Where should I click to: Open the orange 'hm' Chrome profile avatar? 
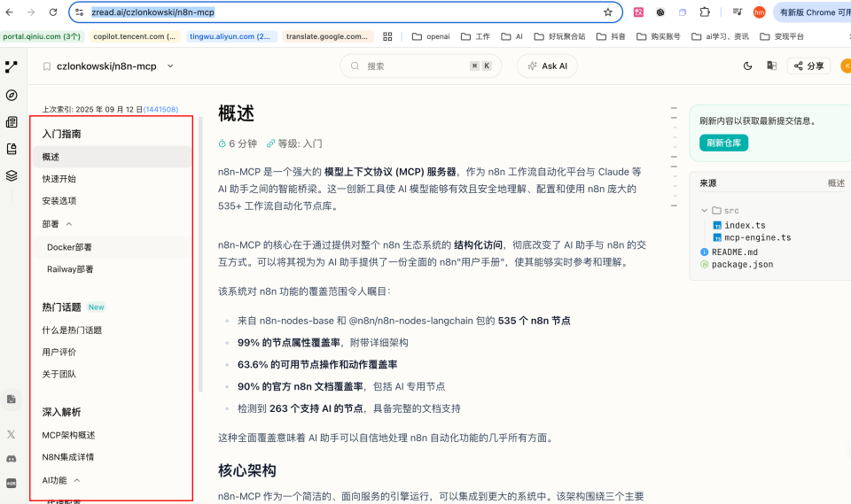pyautogui.click(x=759, y=12)
